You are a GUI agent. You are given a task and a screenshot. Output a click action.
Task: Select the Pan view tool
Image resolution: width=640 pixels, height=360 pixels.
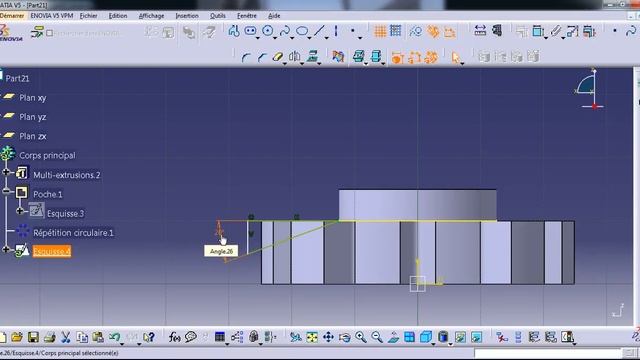(328, 337)
